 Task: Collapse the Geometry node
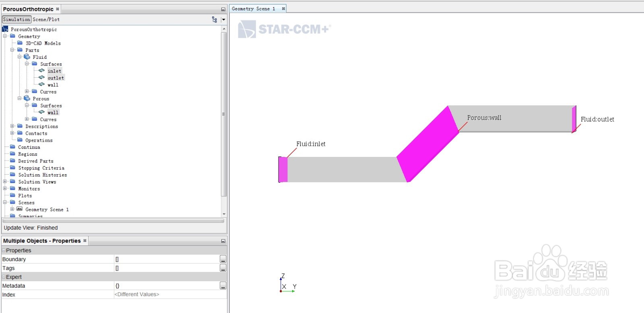coord(5,36)
